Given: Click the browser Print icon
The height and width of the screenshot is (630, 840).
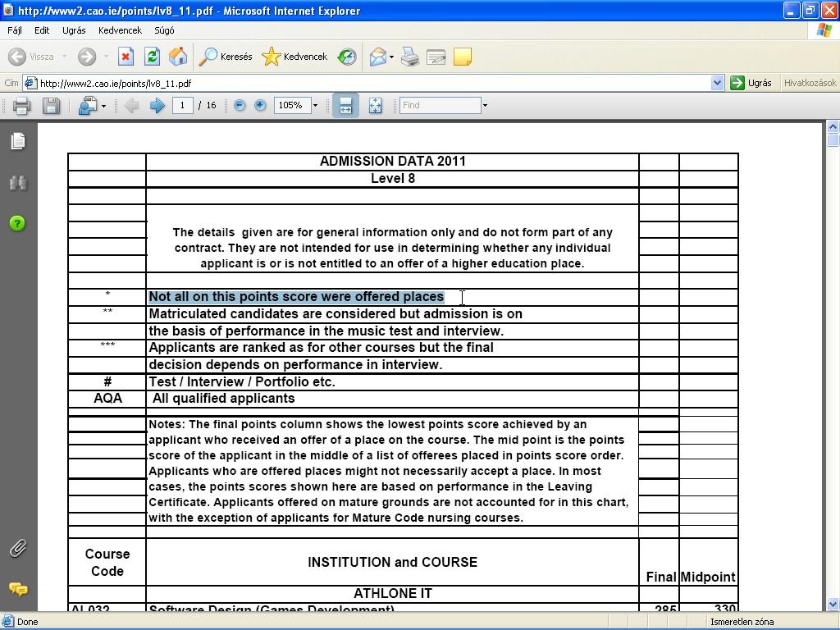Looking at the screenshot, I should (x=410, y=57).
